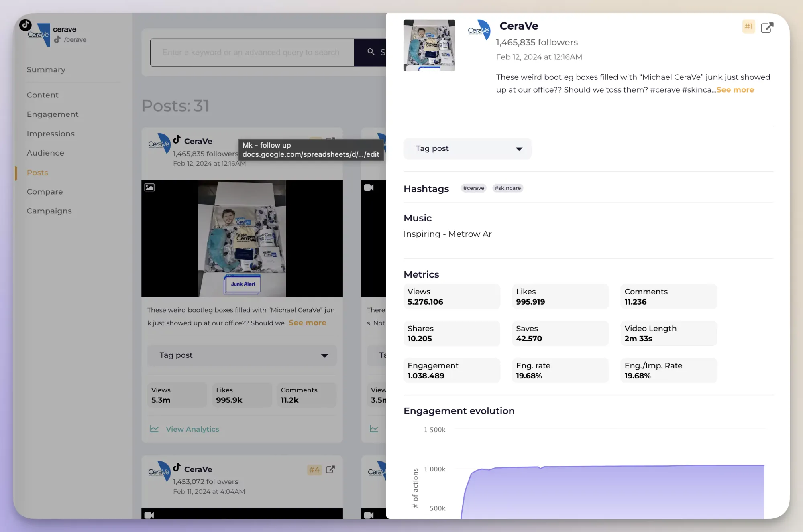Click the Video Length 2m 33s tile
Viewport: 803px width, 532px height.
click(668, 333)
